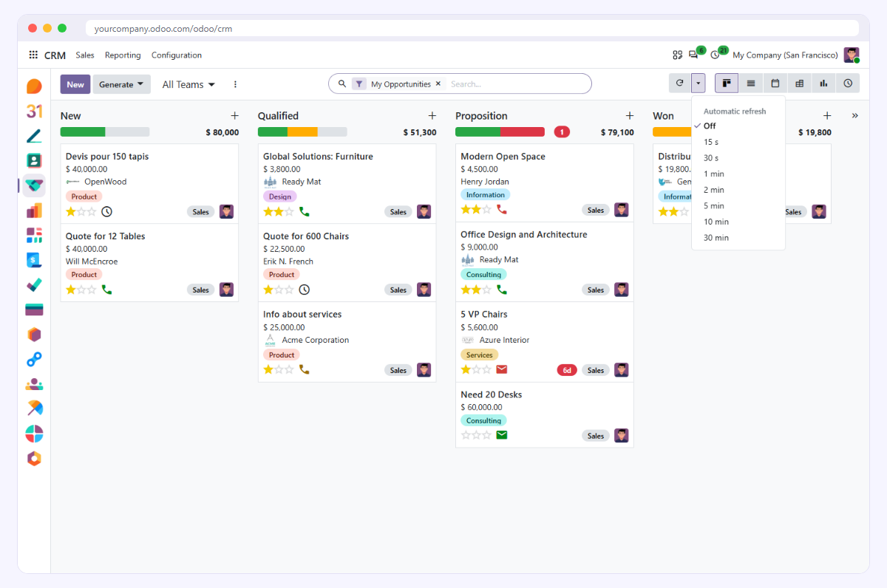Open the All Teams dropdown

coord(188,84)
